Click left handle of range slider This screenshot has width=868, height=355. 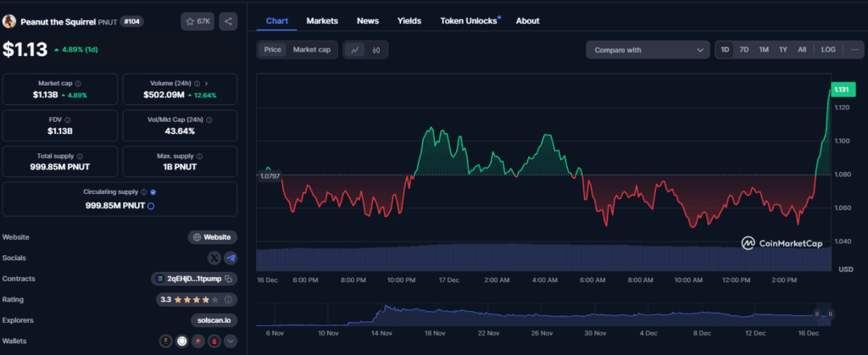[x=817, y=314]
